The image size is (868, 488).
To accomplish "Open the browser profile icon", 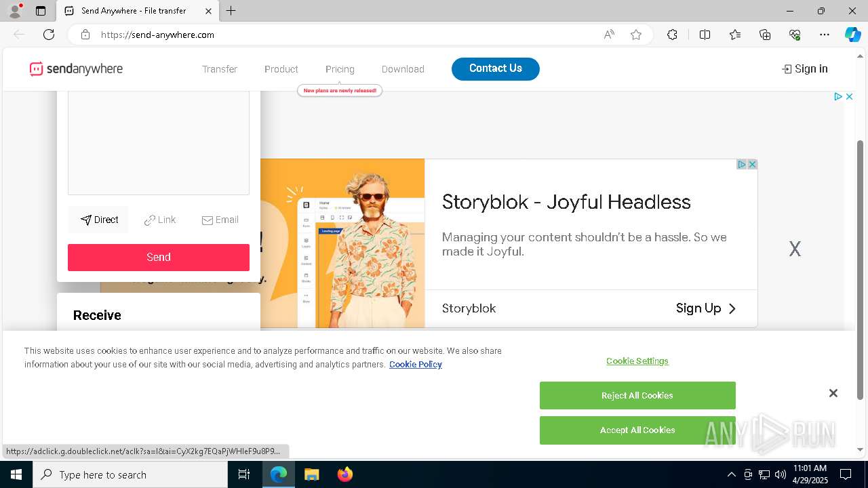I will [x=14, y=11].
